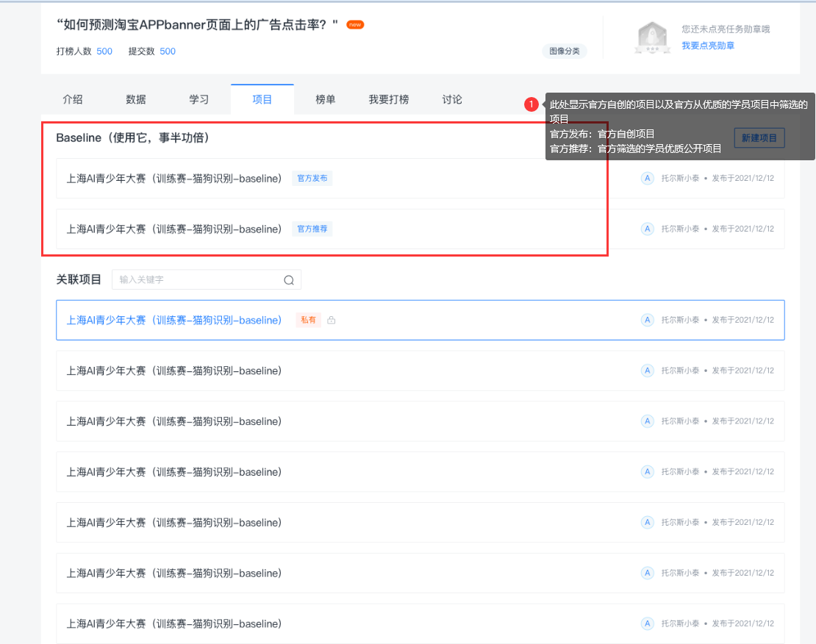The image size is (816, 644).
Task: Click author name 托尔斯小泰 in the 官方发布 row
Action: click(680, 179)
